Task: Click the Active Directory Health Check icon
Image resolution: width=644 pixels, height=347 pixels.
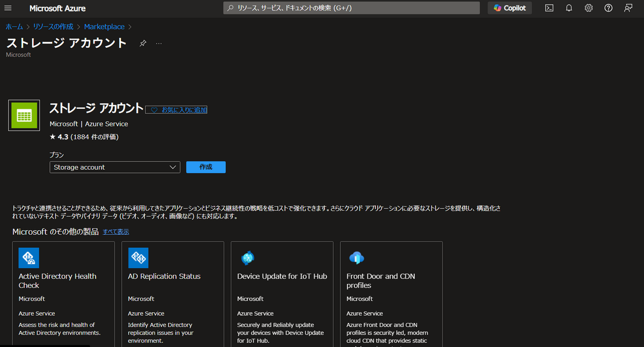Action: pyautogui.click(x=29, y=258)
